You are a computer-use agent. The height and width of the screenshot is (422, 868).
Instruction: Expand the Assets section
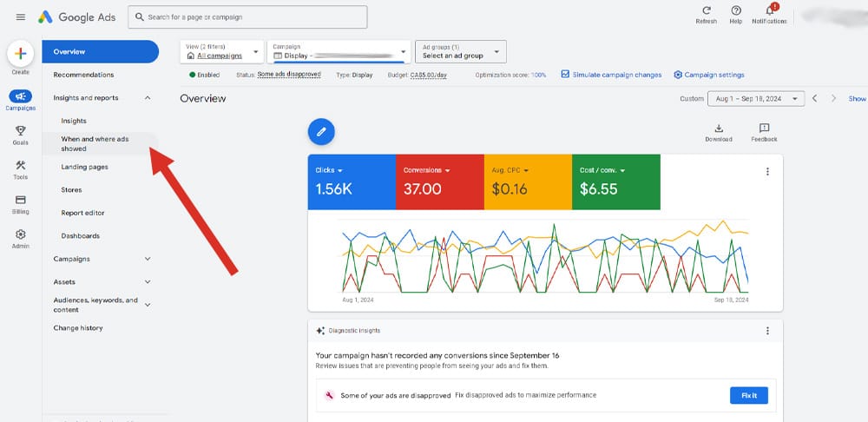click(148, 282)
